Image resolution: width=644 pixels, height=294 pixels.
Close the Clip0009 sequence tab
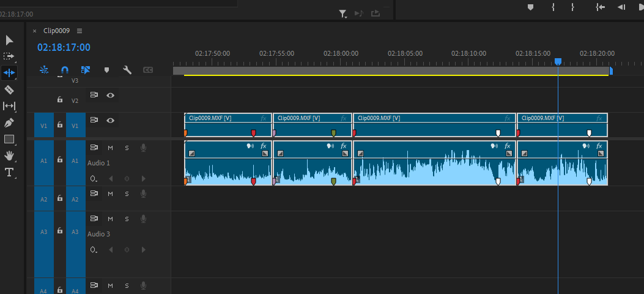pyautogui.click(x=34, y=31)
